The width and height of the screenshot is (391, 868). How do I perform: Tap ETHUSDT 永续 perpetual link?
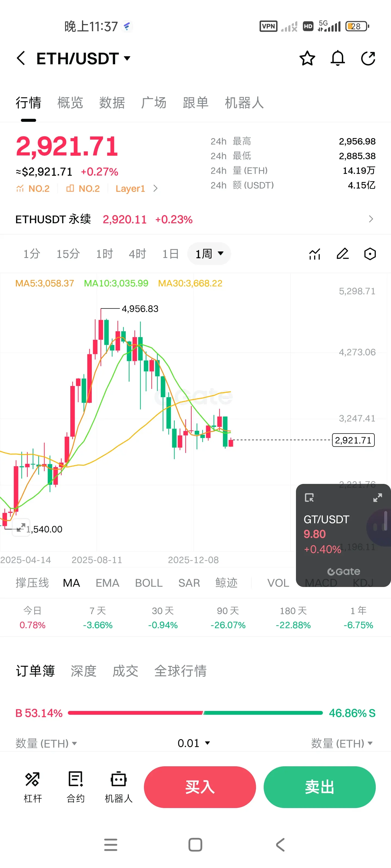click(x=53, y=219)
